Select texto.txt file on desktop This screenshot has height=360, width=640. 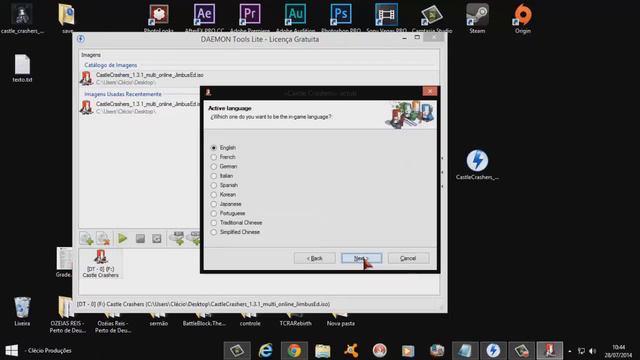[22, 68]
